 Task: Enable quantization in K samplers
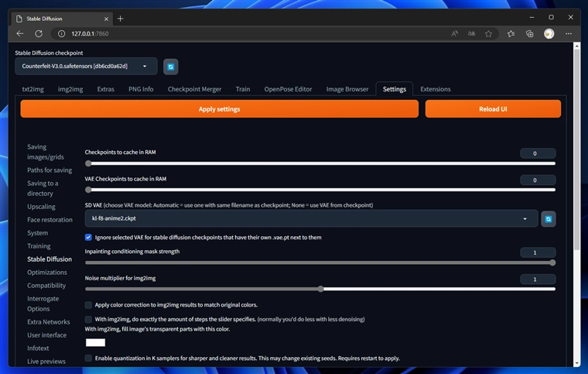pos(88,359)
